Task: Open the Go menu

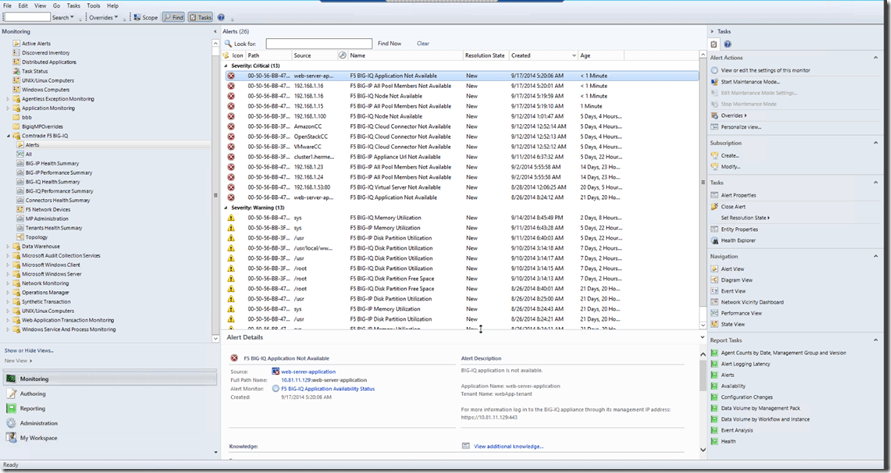Action: 56,5
